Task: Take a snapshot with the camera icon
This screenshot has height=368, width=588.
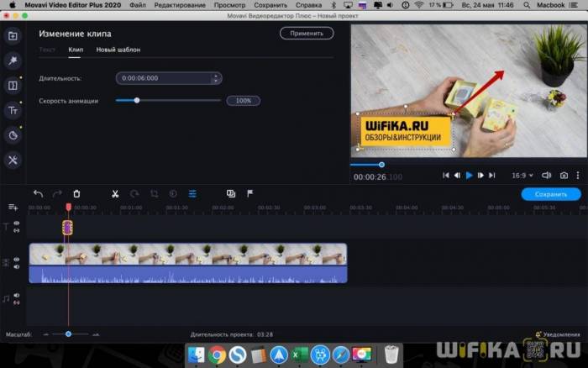Action: point(564,176)
